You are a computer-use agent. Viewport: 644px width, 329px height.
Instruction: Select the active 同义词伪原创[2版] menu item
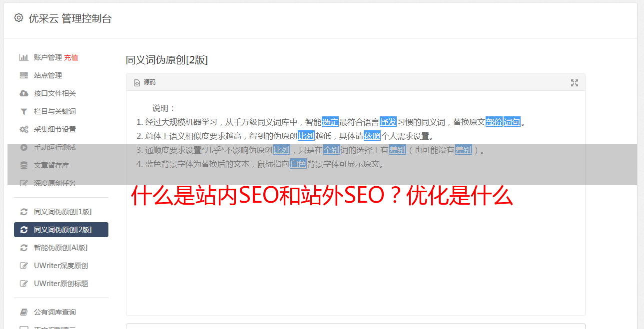coord(61,230)
